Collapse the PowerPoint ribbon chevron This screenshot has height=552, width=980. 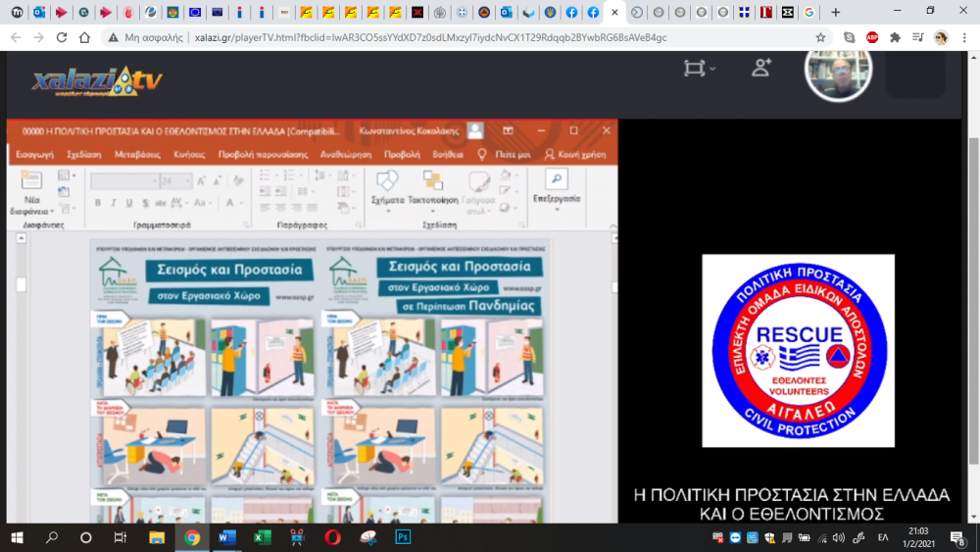pos(613,226)
